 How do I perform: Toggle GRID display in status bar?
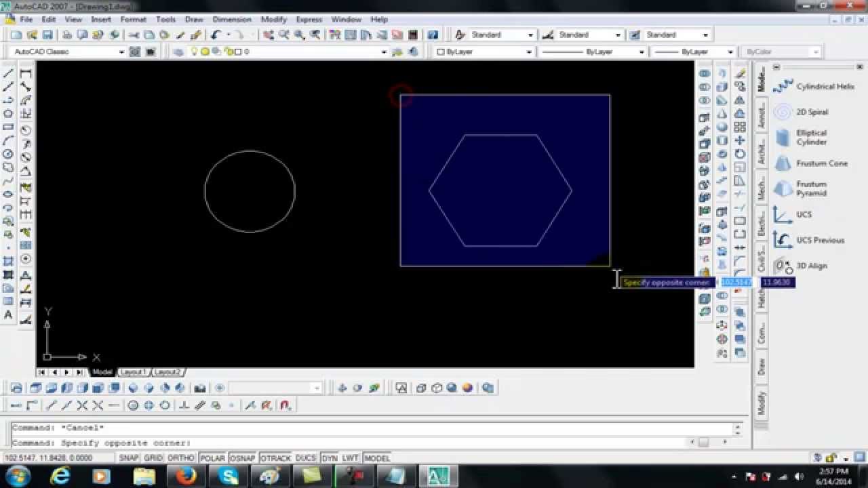coord(153,458)
